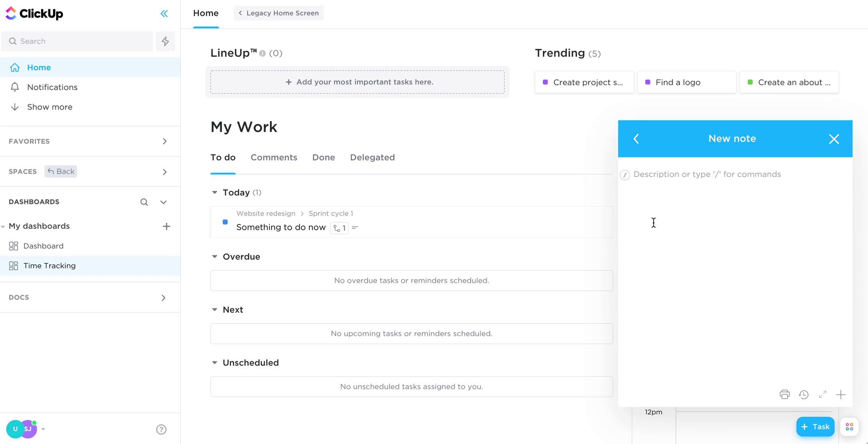Print the note with the printer icon
The width and height of the screenshot is (868, 444).
785,395
